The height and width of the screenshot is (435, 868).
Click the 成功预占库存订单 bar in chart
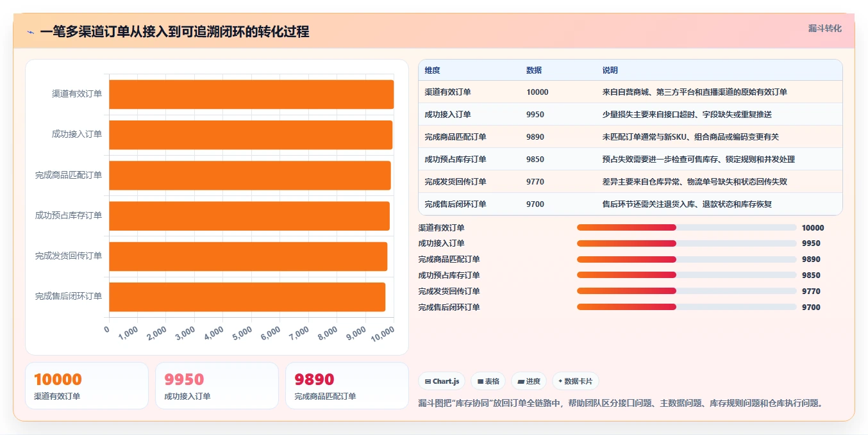[x=249, y=215]
